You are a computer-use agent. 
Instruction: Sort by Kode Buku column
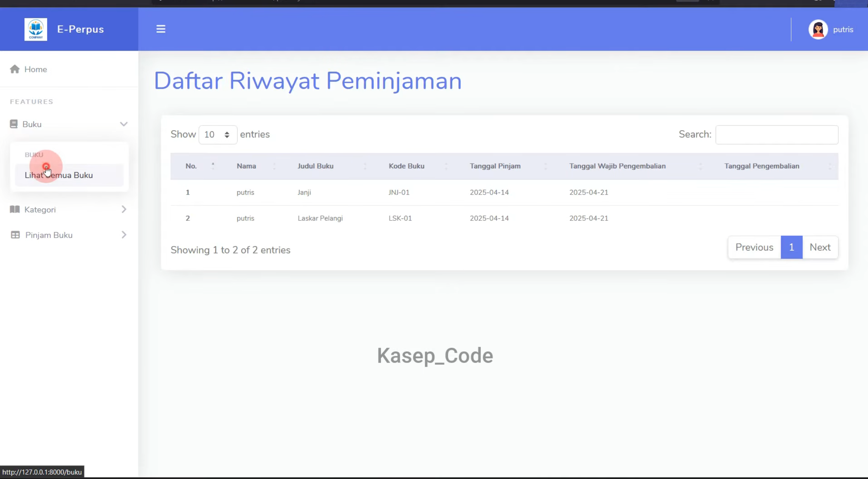pos(415,166)
